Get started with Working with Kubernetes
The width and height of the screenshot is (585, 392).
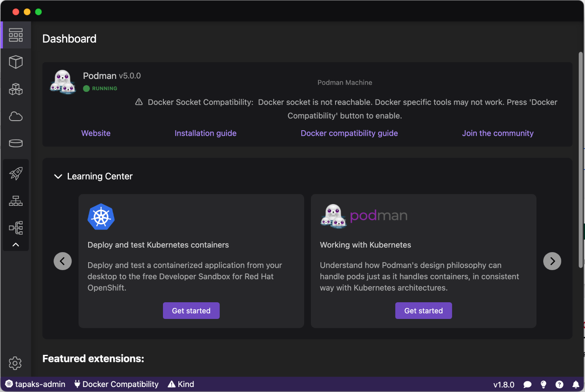tap(424, 311)
